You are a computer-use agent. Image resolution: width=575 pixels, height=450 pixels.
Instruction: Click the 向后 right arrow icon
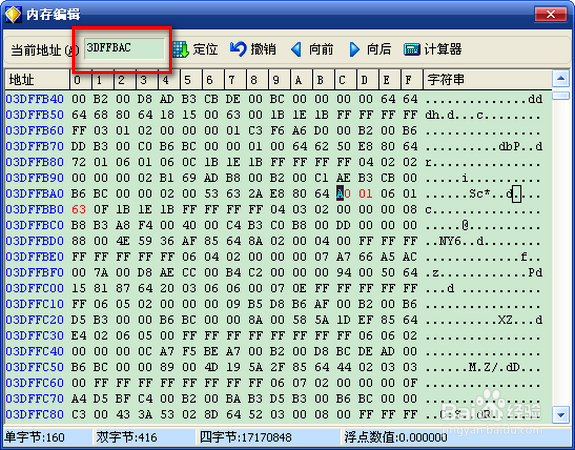click(x=354, y=49)
